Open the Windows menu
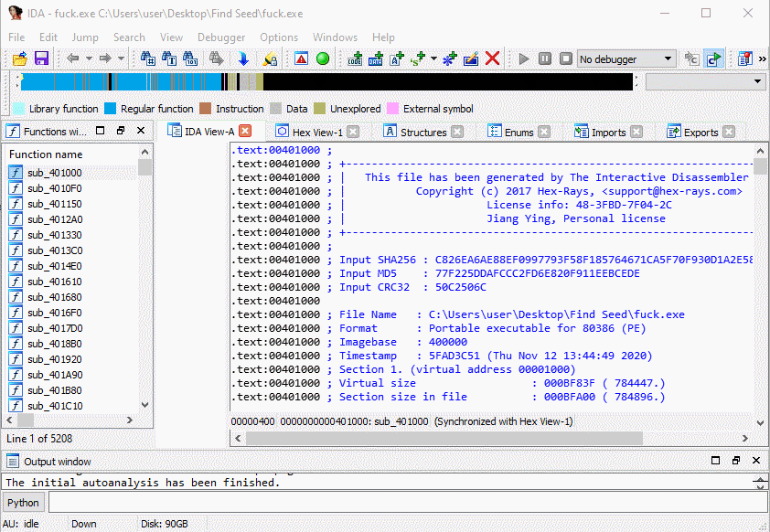The width and height of the screenshot is (770, 532). tap(335, 37)
